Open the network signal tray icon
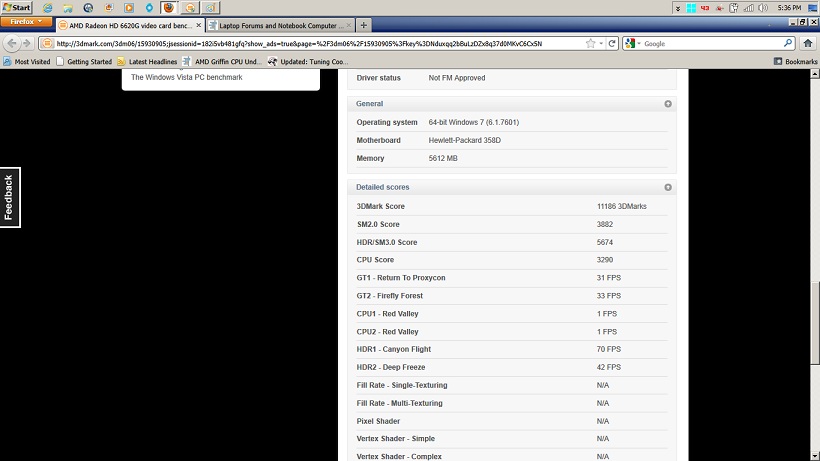This screenshot has height=461, width=820. (x=749, y=8)
